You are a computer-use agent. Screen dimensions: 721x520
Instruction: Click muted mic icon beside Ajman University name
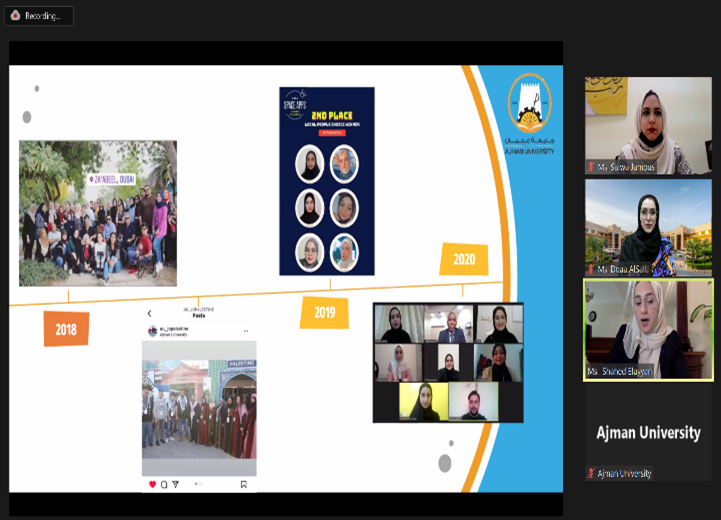click(x=590, y=473)
